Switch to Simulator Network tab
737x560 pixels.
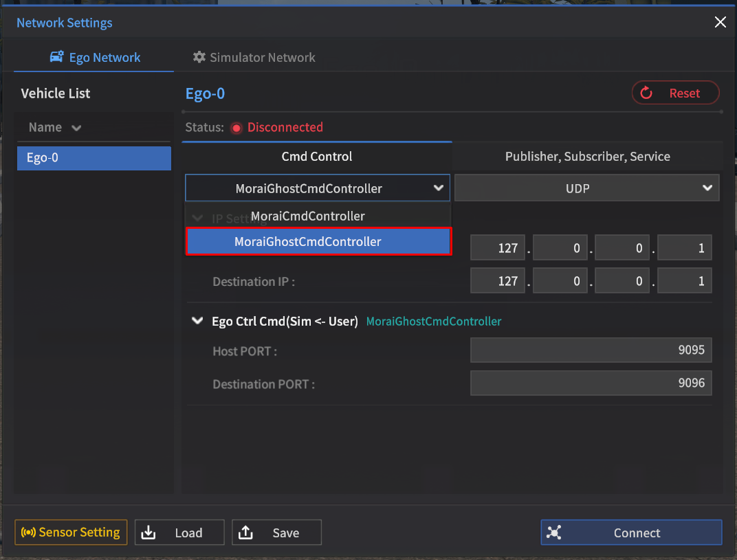point(254,58)
